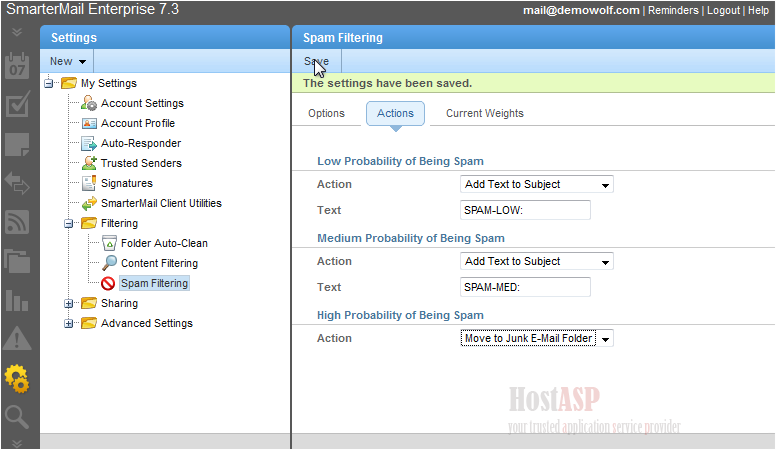Open High Probability Action dropdown

click(x=536, y=338)
